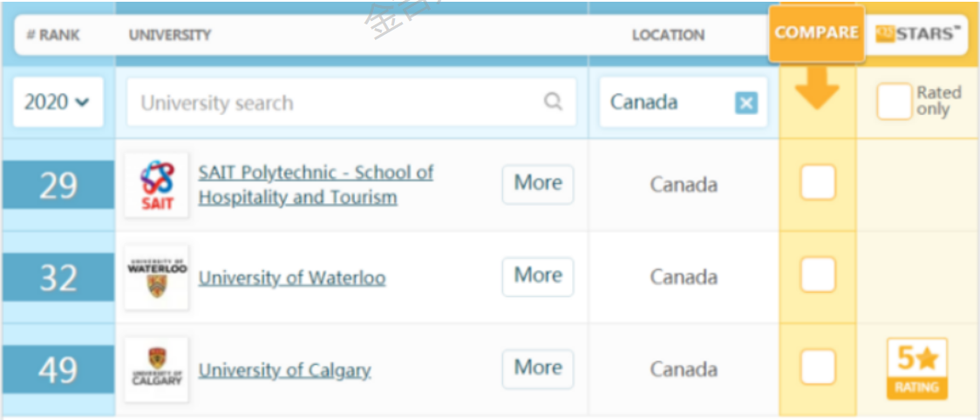Enable the Rated only checkbox
The height and width of the screenshot is (420, 980).
[894, 102]
